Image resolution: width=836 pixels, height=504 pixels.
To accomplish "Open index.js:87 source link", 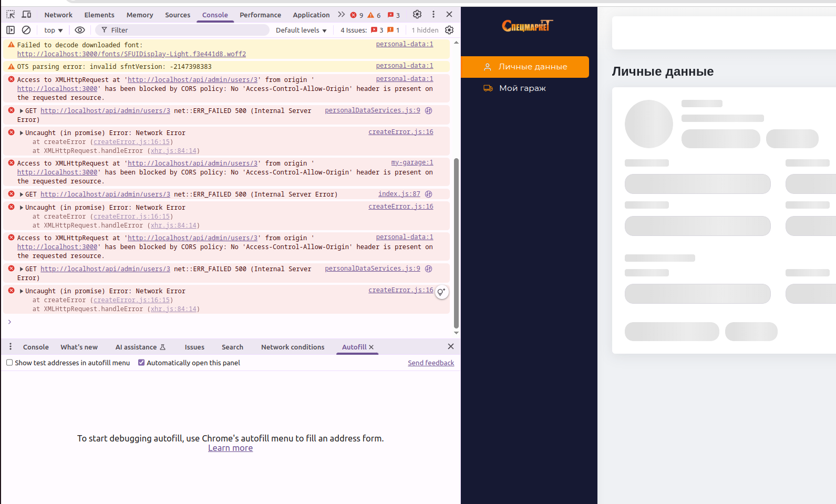I will (x=399, y=194).
